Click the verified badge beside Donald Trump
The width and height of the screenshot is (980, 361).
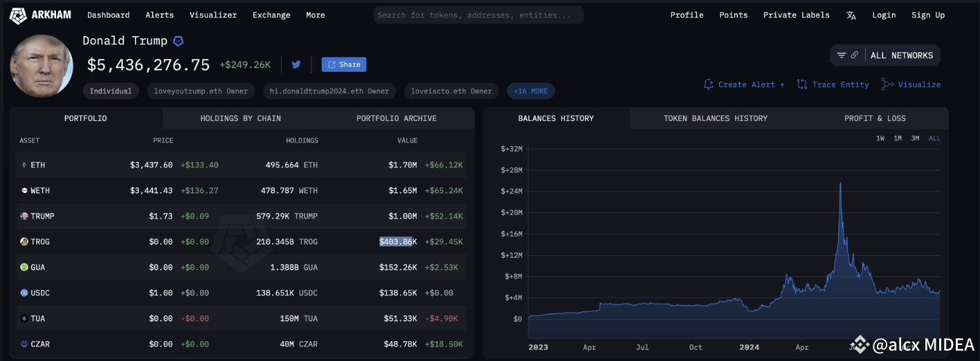tap(178, 41)
